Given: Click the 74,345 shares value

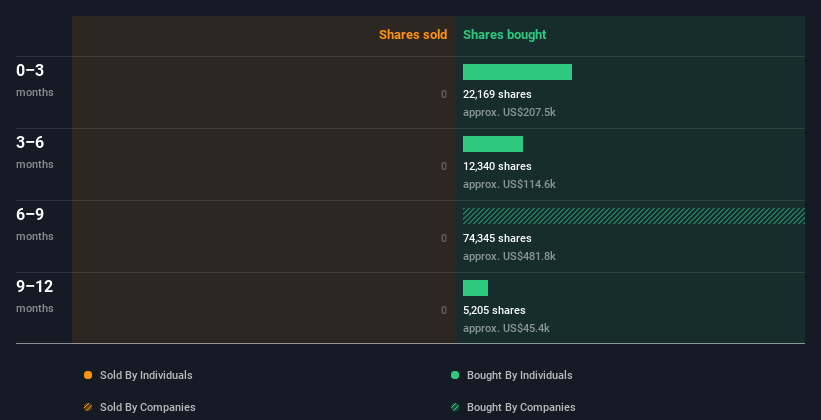Looking at the screenshot, I should coord(497,238).
